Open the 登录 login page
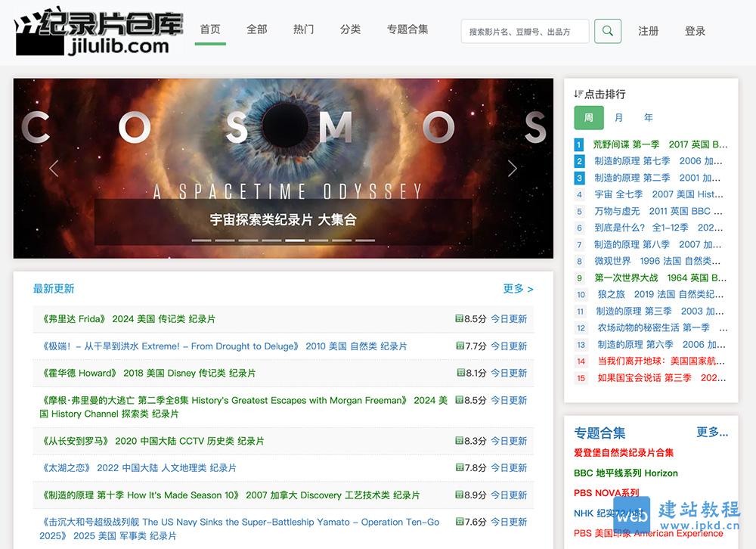The width and height of the screenshot is (756, 549). click(695, 31)
